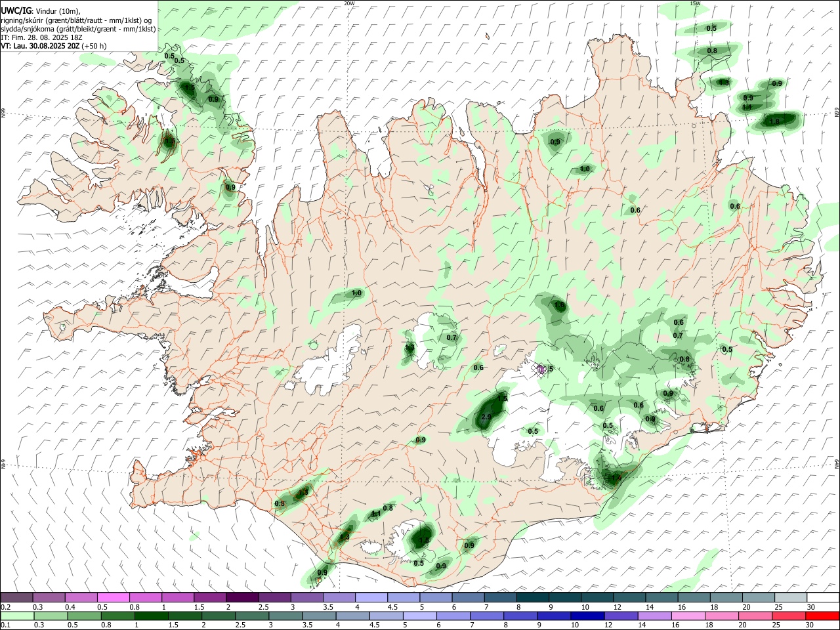The image size is (840, 630).
Task: Pick the palest green swatch labelled 0.1
Action: tap(18, 616)
